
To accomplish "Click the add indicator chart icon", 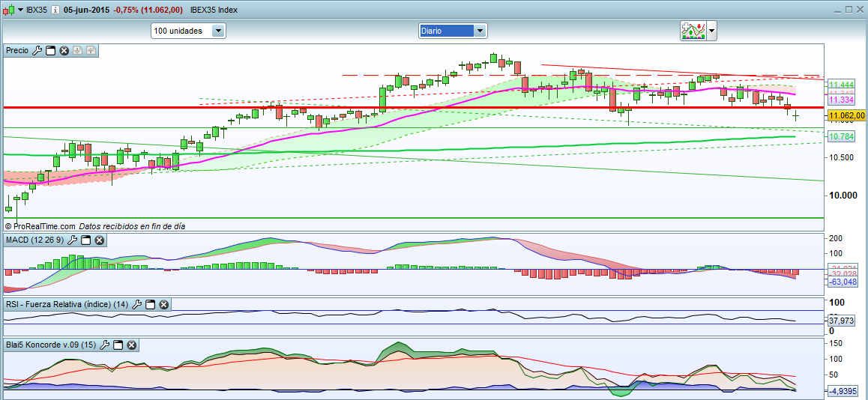I will pos(692,31).
